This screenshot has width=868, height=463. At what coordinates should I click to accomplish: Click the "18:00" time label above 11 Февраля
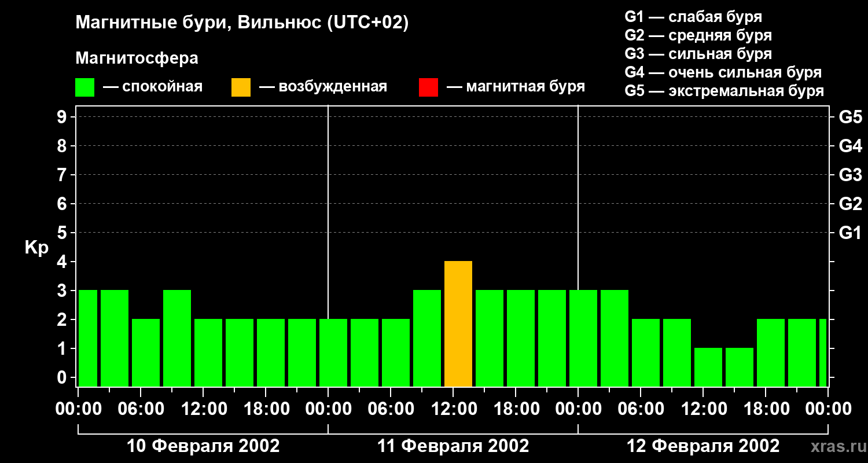pos(516,409)
